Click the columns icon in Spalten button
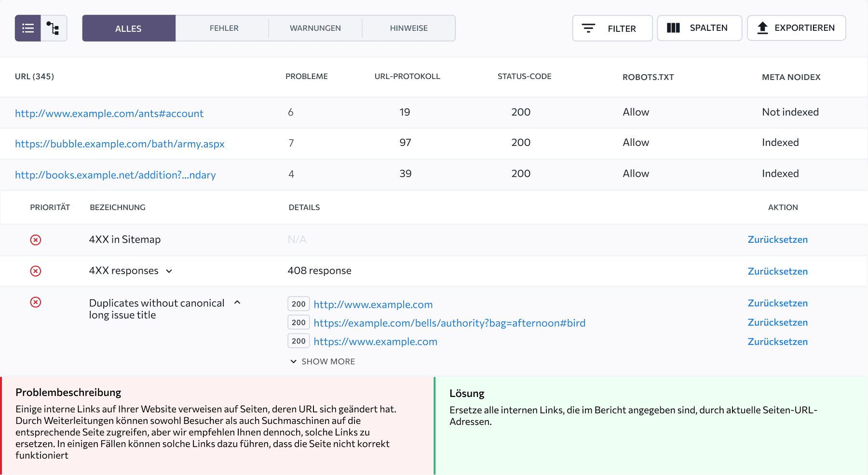Screen dimensions: 868x475 point(673,28)
